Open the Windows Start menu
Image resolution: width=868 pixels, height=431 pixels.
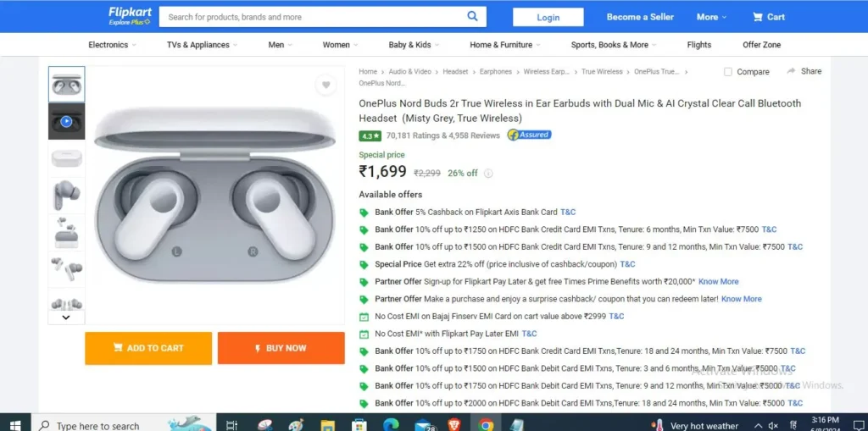click(x=15, y=424)
